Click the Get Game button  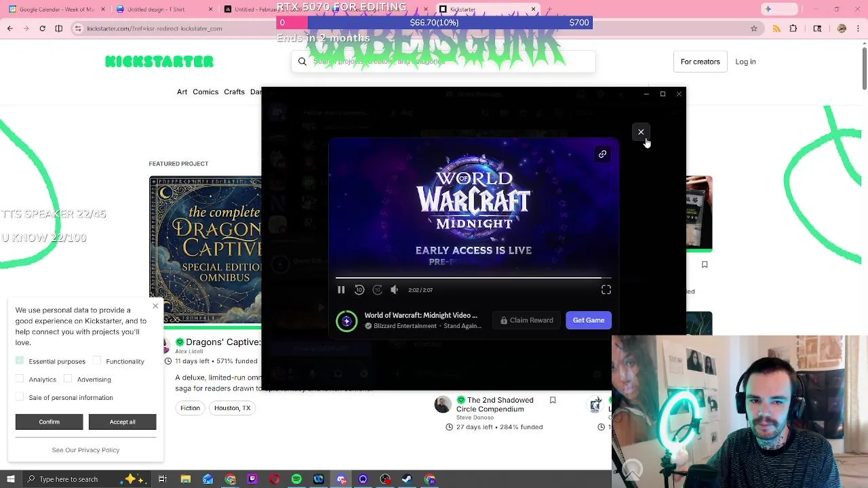589,320
